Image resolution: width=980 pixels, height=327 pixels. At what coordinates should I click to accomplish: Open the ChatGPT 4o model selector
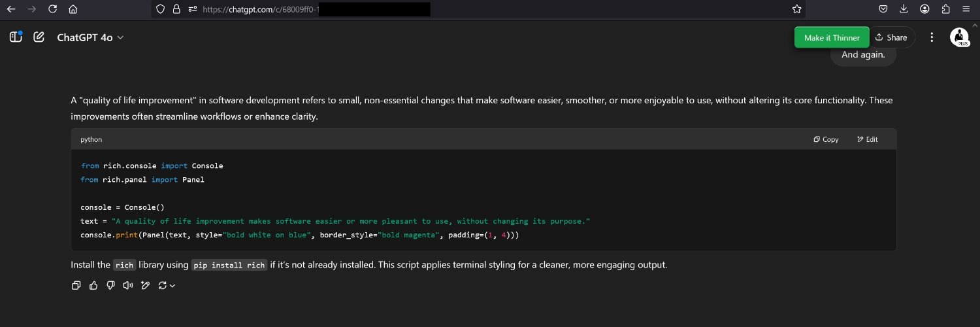click(x=90, y=37)
